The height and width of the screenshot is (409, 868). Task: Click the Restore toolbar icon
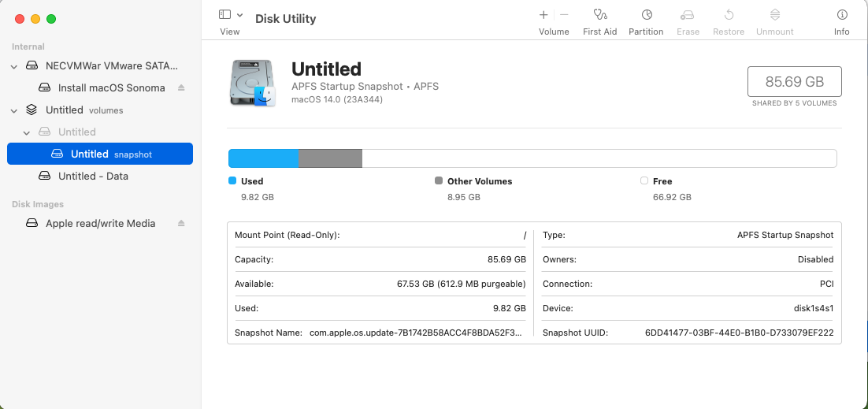729,15
